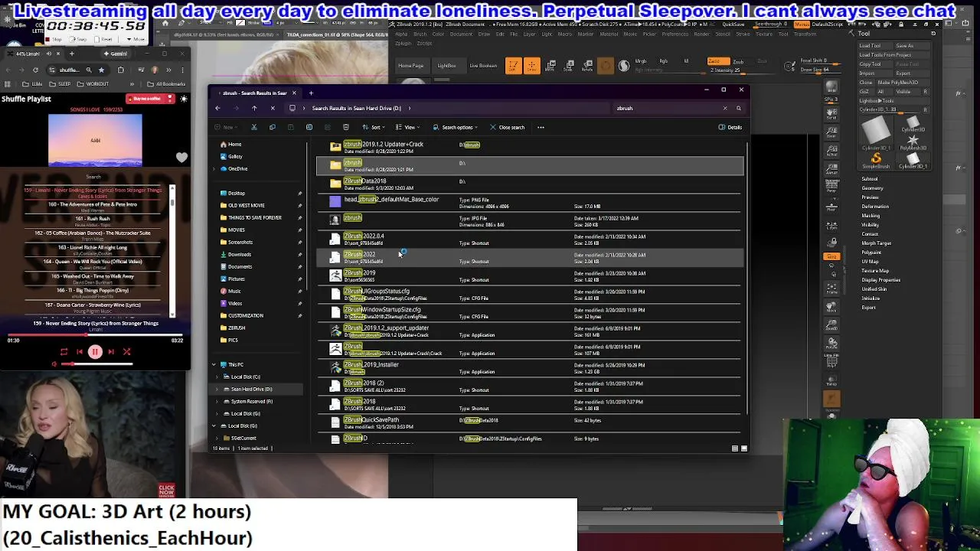This screenshot has height=551, width=980.
Task: Close the search in Explorer
Action: 507,127
